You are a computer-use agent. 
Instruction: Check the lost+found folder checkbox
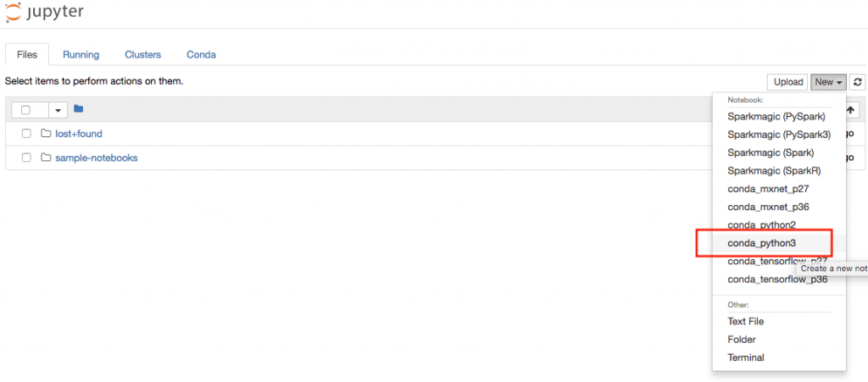[26, 134]
